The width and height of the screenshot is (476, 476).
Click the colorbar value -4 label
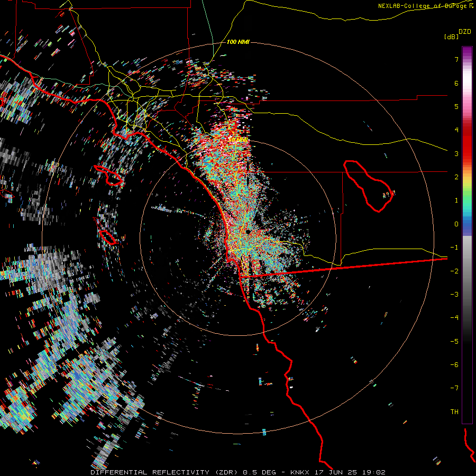(454, 318)
